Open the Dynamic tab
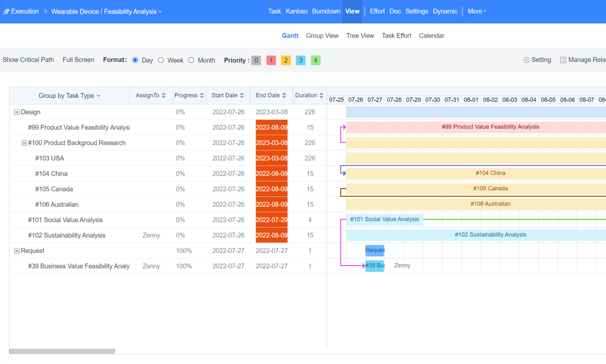This screenshot has width=606, height=364. tap(445, 11)
